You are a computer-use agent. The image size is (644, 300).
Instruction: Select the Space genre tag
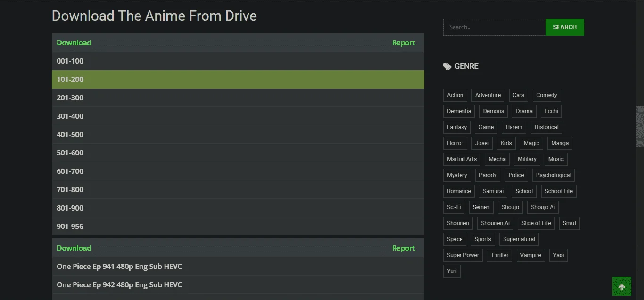tap(455, 239)
